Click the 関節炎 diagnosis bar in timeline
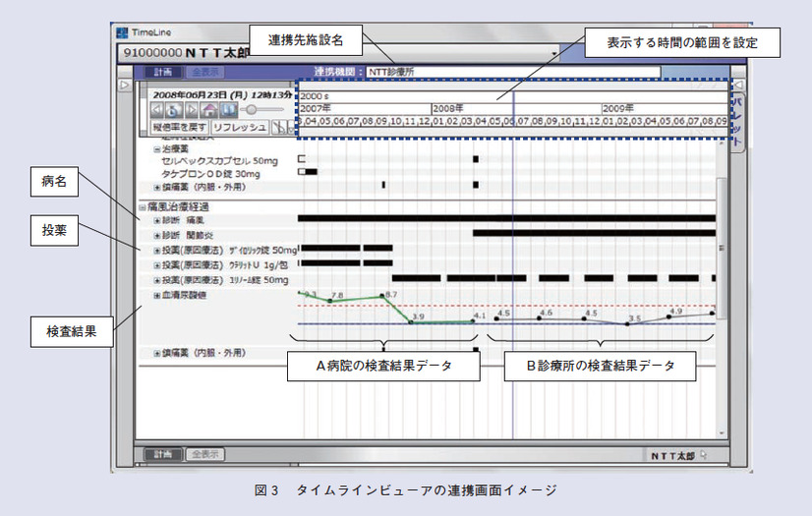Viewport: 812px width, 516px height. tap(594, 234)
